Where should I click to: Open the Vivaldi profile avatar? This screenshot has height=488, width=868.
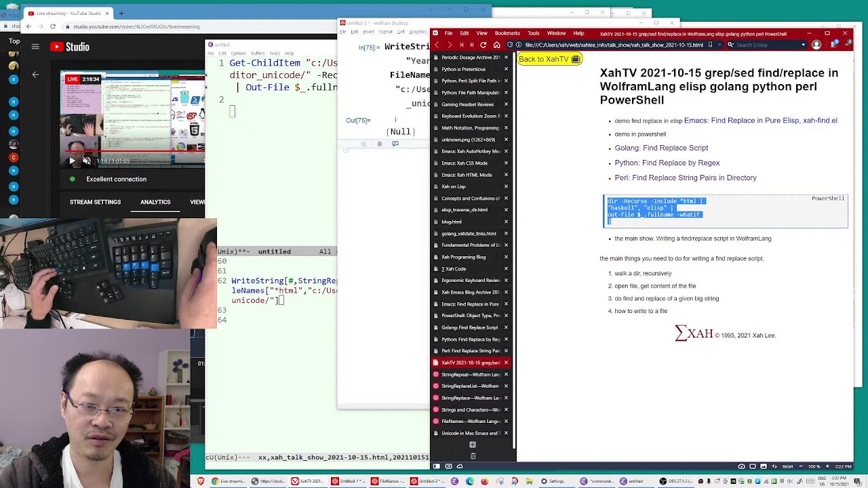[816, 45]
